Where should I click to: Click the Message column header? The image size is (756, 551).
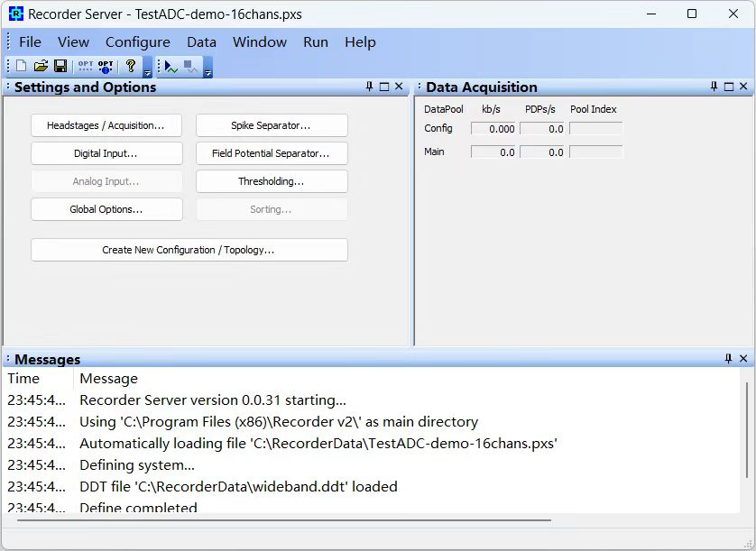pyautogui.click(x=407, y=379)
